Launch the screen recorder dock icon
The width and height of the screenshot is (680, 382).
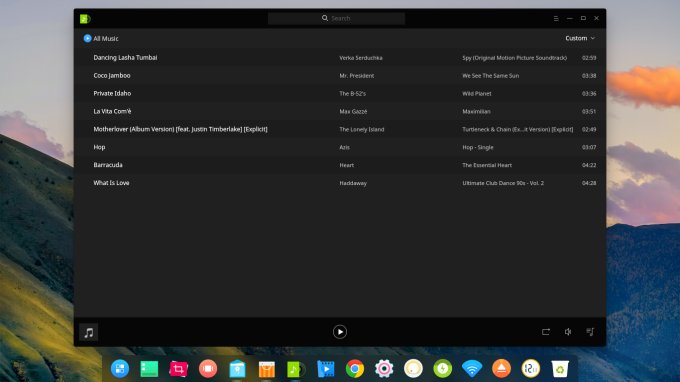(x=208, y=369)
